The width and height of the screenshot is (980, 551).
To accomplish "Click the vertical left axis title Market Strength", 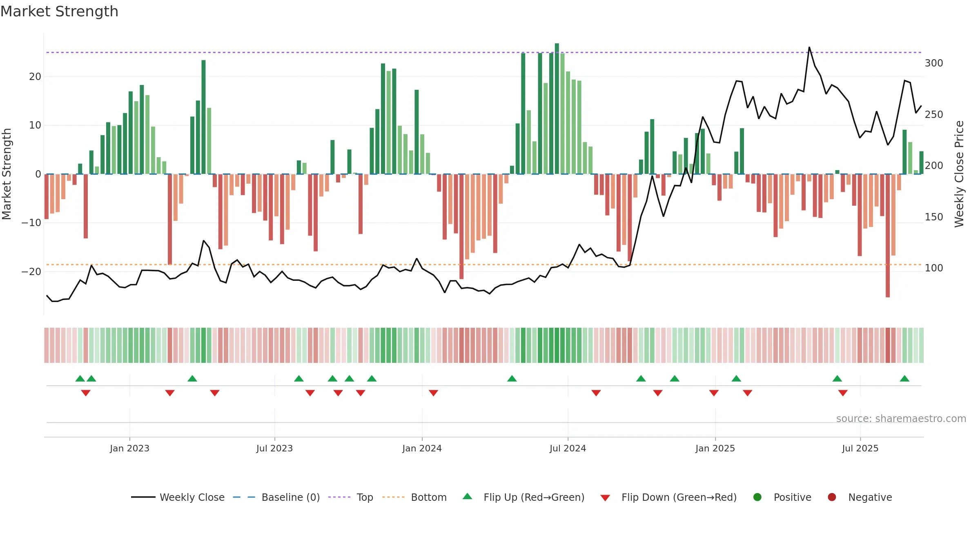I will click(x=7, y=174).
